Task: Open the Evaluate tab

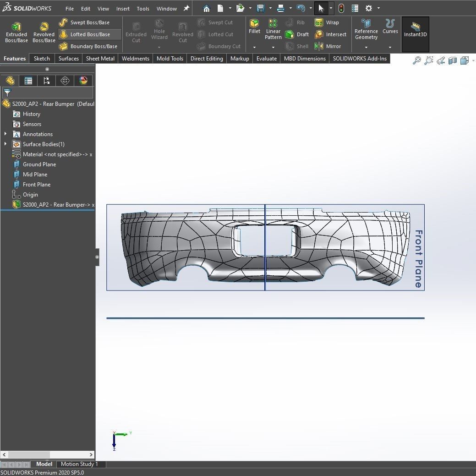Action: 267,58
